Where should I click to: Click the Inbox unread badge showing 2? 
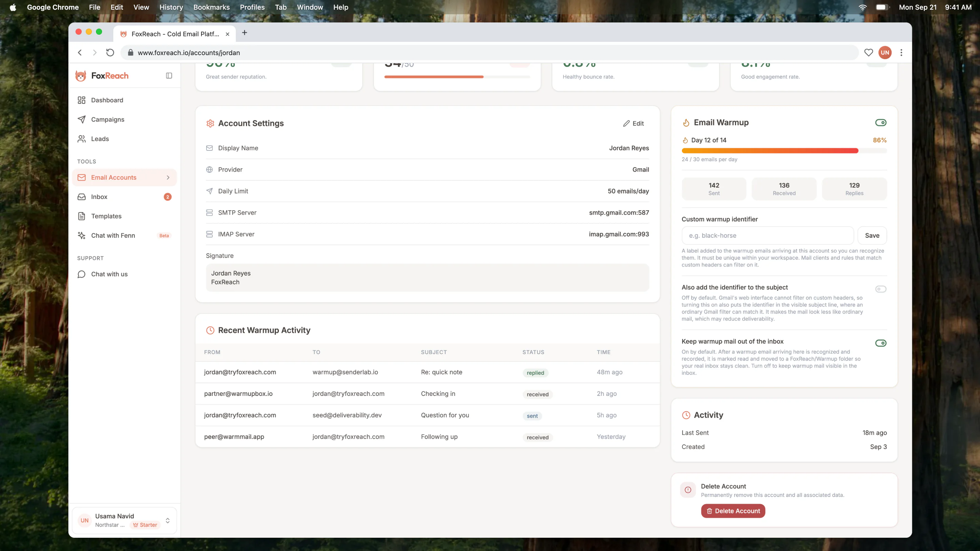point(167,197)
